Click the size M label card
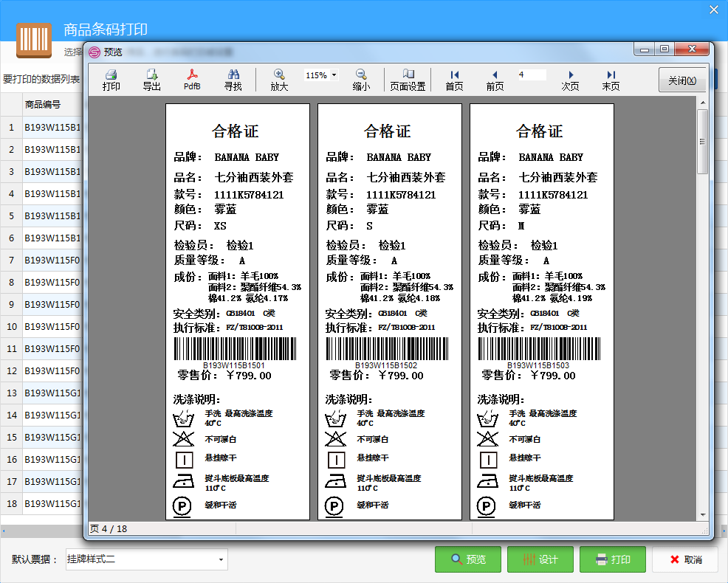This screenshot has height=583, width=728. point(542,311)
